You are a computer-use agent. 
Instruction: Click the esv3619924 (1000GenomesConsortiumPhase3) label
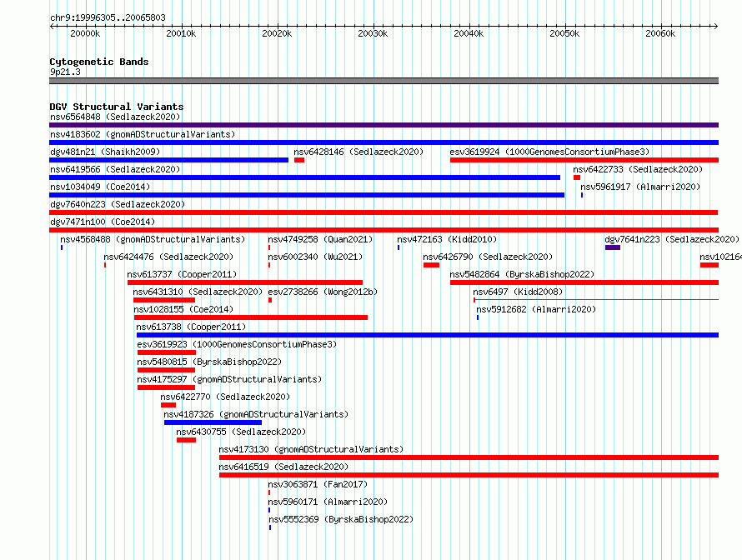pos(549,152)
